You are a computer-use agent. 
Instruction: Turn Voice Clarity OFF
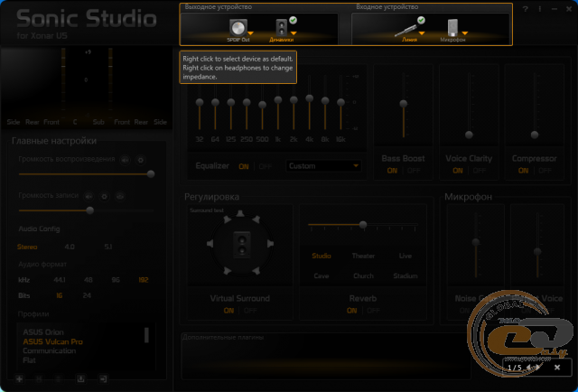[480, 171]
